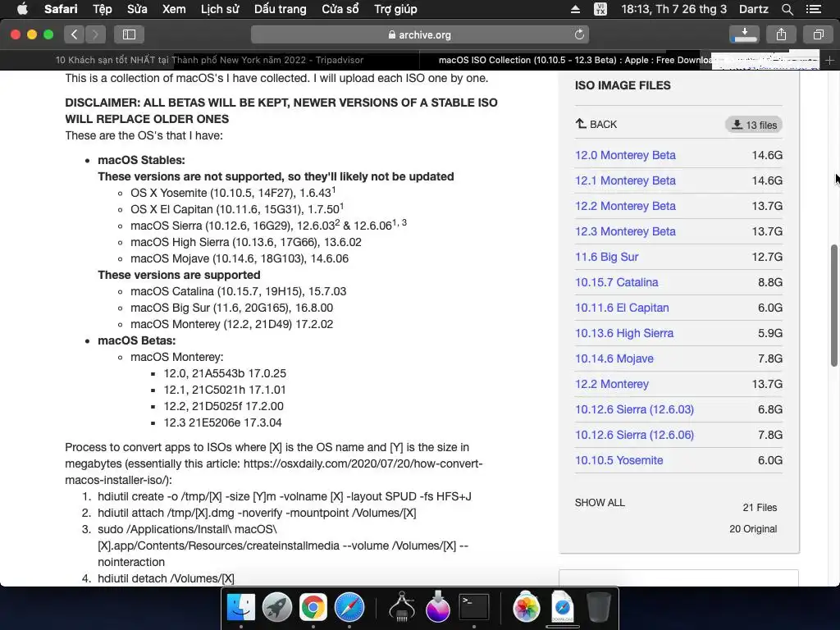This screenshot has width=840, height=630.
Task: Open Notification Center list icon
Action: 813,9
